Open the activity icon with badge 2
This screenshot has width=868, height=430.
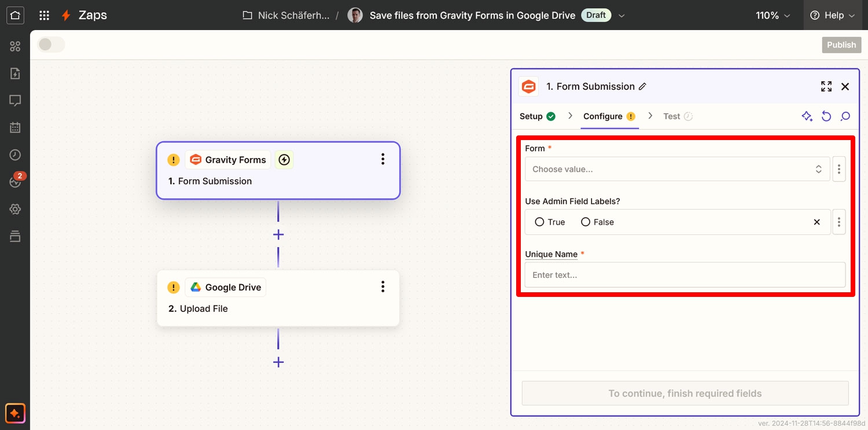(x=15, y=181)
